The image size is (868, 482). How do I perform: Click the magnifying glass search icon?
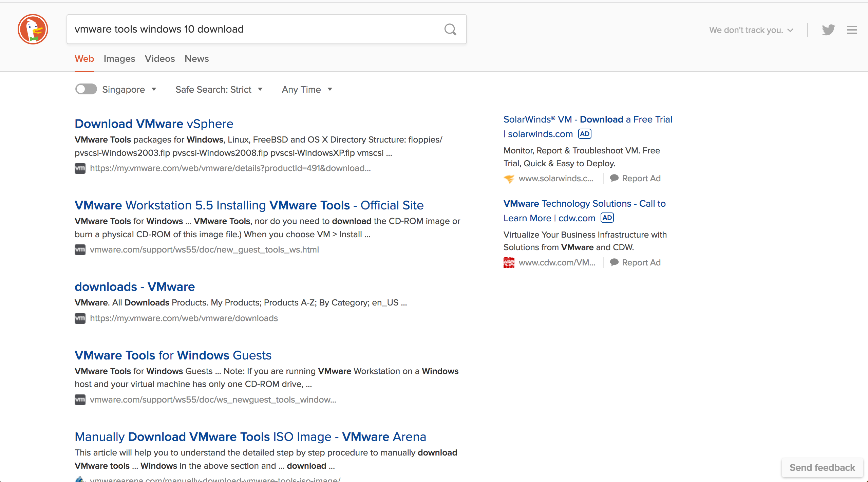pyautogui.click(x=450, y=30)
